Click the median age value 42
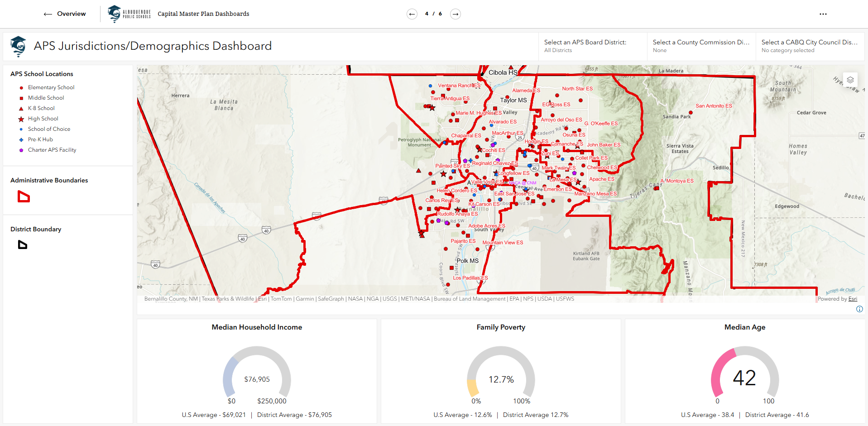Image resolution: width=868 pixels, height=426 pixels. coord(744,378)
